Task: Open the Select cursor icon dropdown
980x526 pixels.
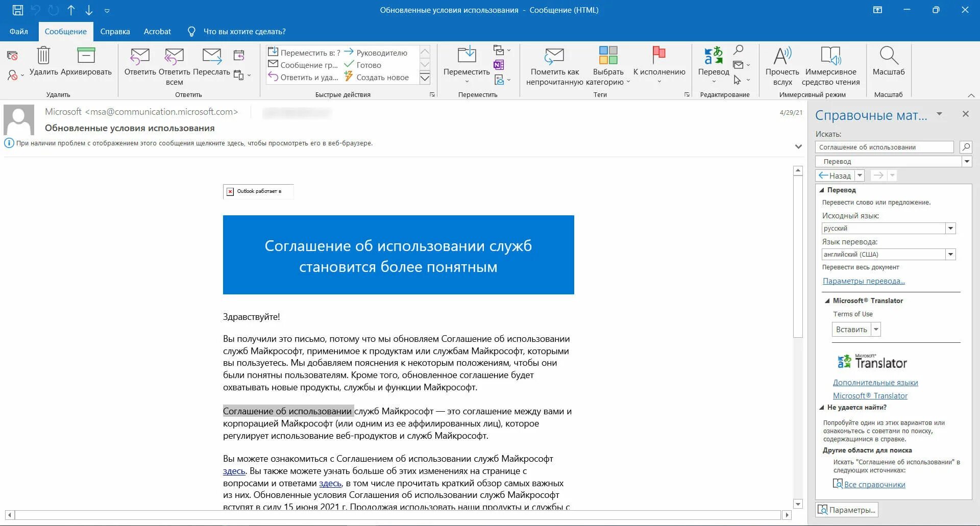Action: [742, 80]
